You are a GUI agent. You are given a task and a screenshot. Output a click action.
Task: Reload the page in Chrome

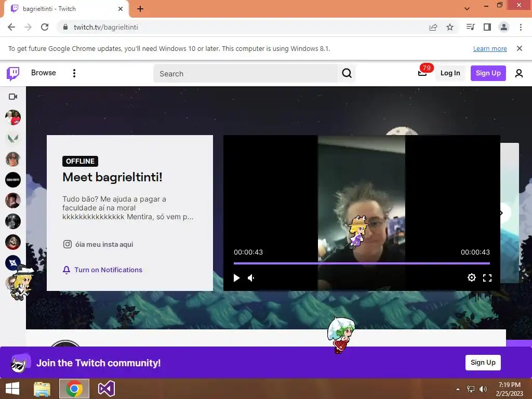45,27
